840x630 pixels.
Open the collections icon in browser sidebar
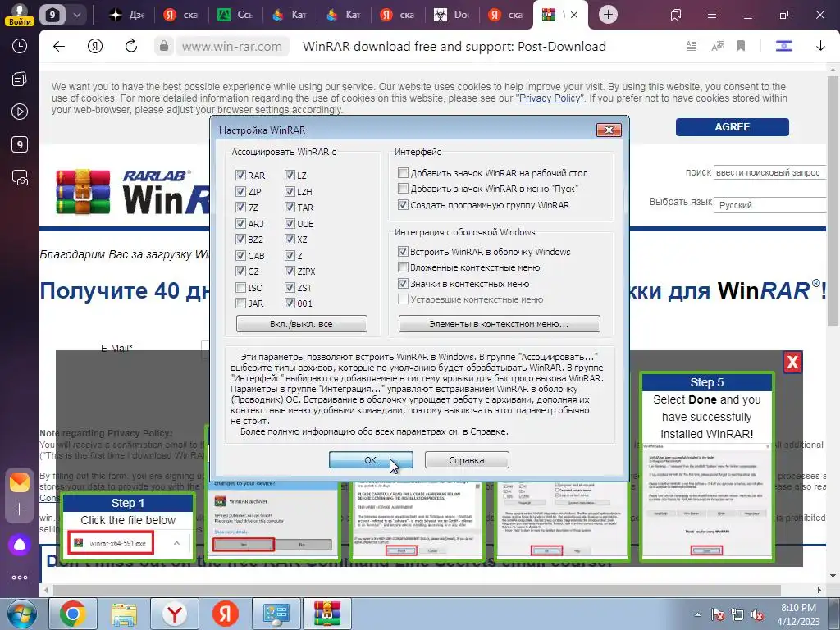click(20, 80)
